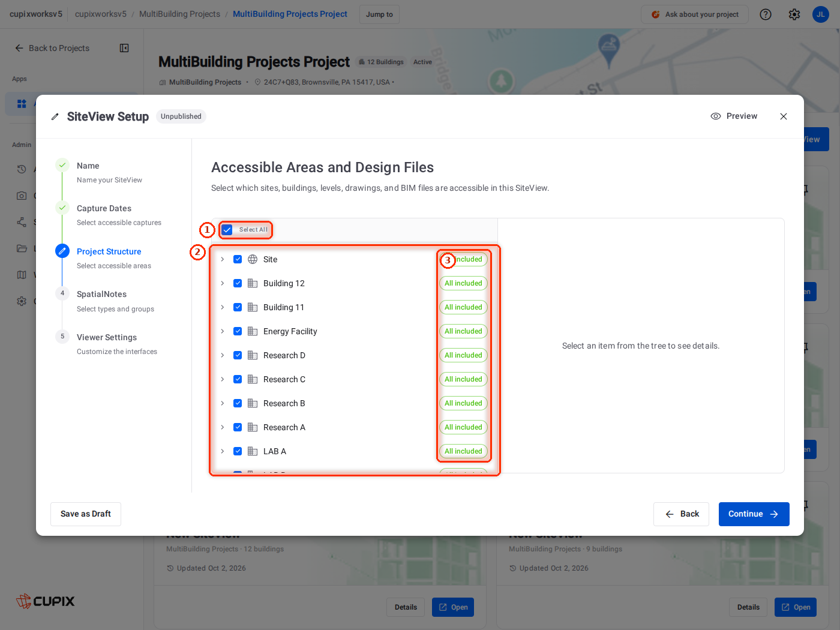This screenshot has height=630, width=840.
Task: Click the building icon beside LAB A
Action: coord(253,451)
